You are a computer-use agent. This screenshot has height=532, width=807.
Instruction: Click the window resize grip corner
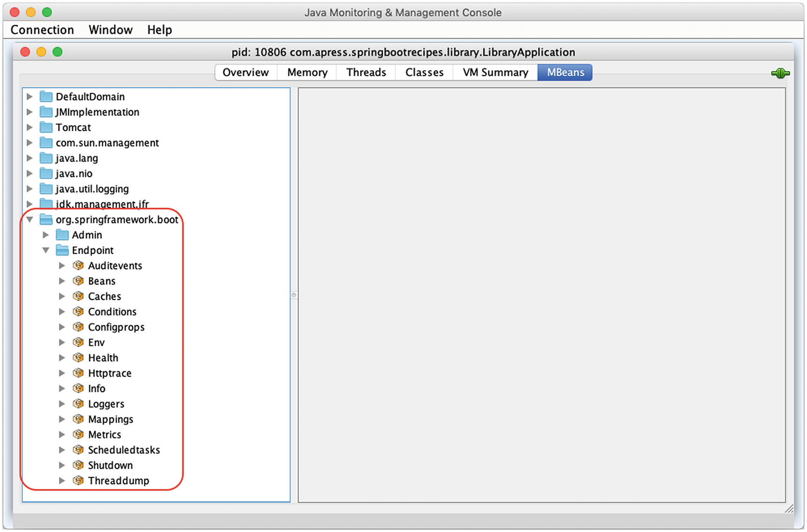click(x=789, y=508)
